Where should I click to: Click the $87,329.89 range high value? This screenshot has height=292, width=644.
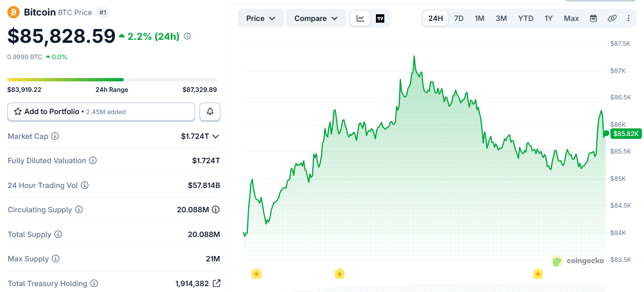(x=200, y=89)
